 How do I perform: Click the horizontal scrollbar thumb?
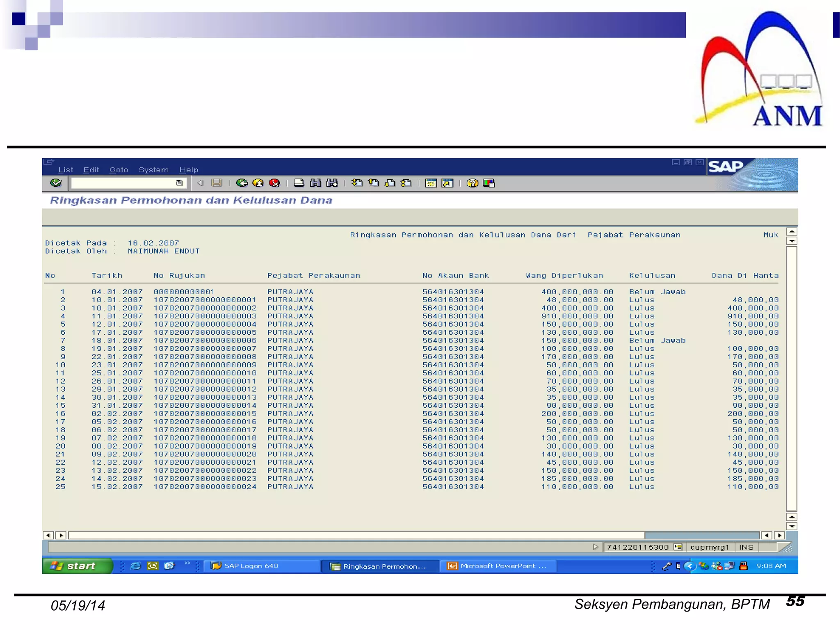coord(356,535)
